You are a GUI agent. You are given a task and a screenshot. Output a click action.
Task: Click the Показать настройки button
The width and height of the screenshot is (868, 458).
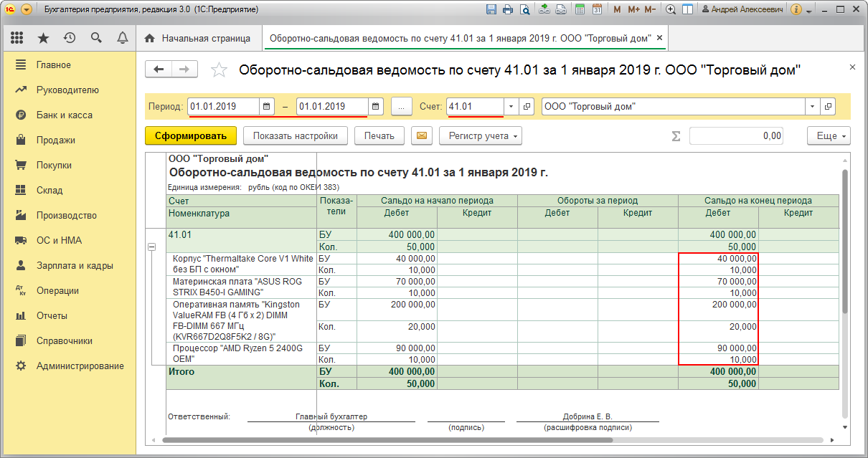[296, 135]
